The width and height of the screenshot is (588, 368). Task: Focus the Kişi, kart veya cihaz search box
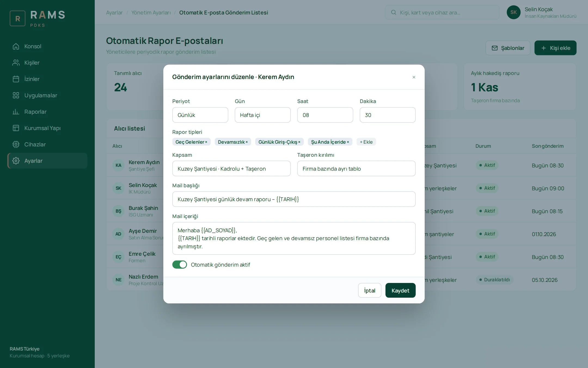tap(442, 13)
